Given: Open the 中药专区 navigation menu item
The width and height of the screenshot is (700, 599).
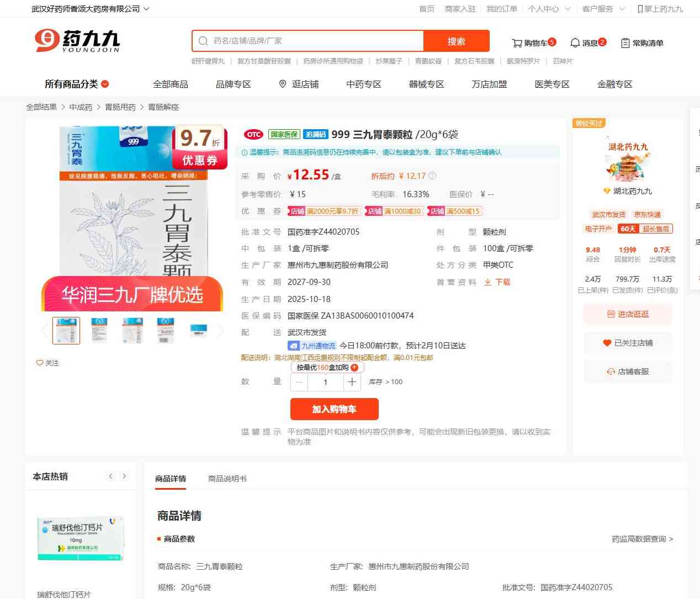Looking at the screenshot, I should coord(363,84).
